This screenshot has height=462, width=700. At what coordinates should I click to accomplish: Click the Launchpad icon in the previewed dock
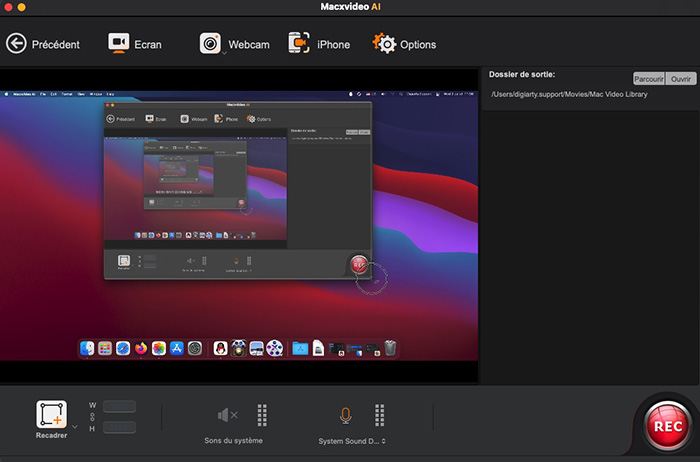tap(105, 348)
